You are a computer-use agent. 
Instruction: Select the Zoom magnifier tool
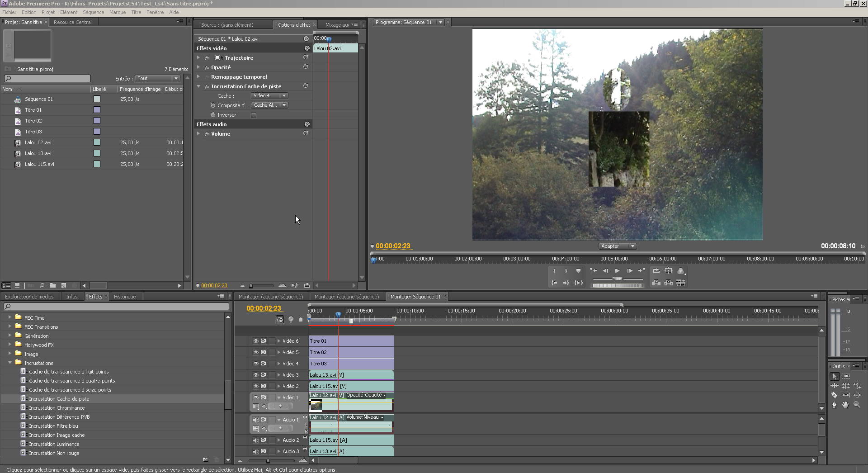(x=857, y=405)
